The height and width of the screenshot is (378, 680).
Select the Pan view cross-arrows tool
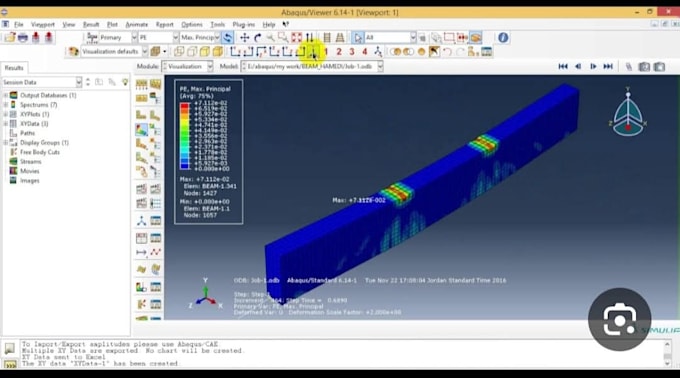point(245,38)
